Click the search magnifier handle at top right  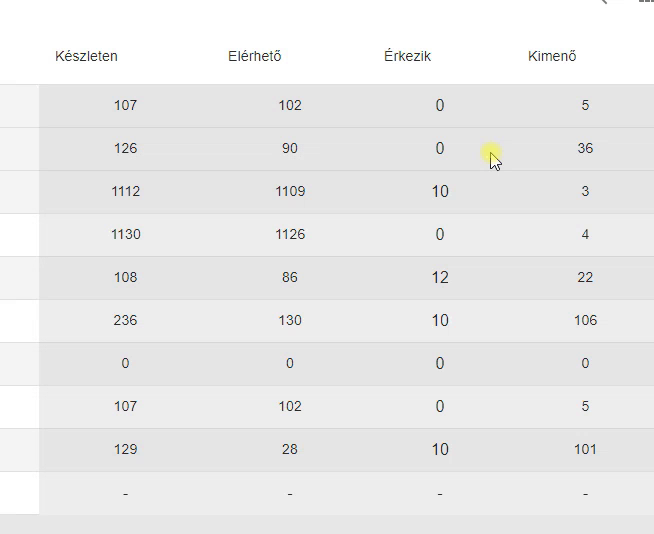[604, 2]
